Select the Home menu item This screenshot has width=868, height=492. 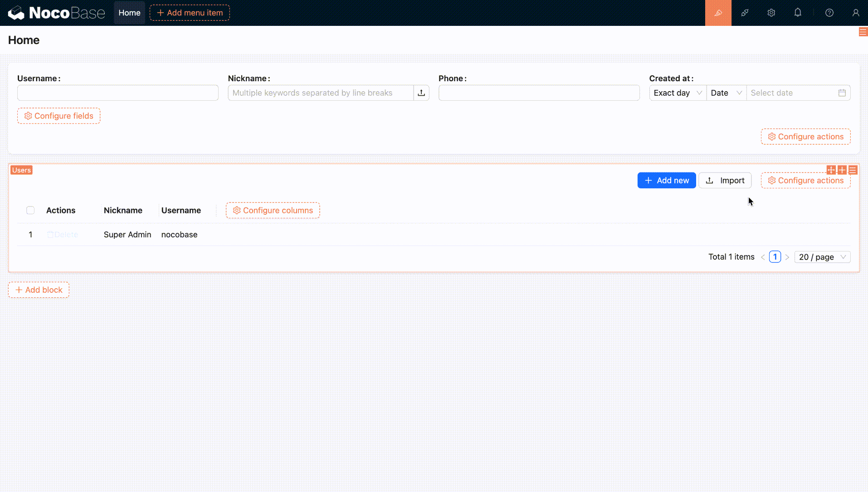coord(129,13)
